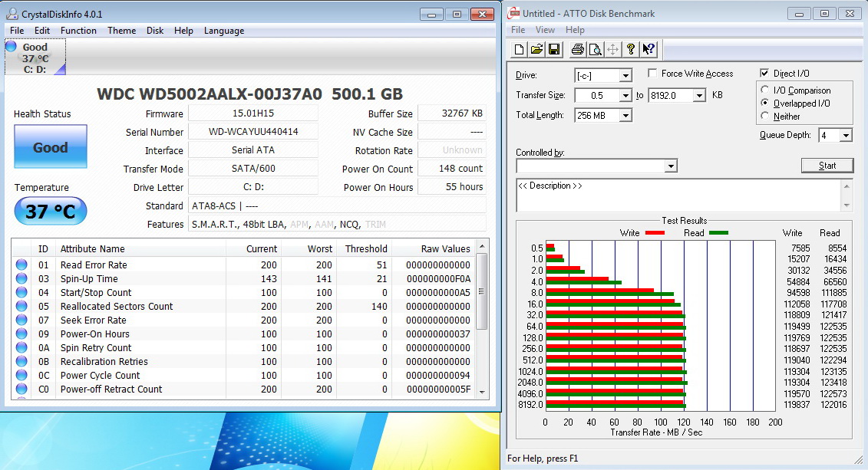This screenshot has width=868, height=470.
Task: Click status orb for Spin Retry Count
Action: (21, 348)
